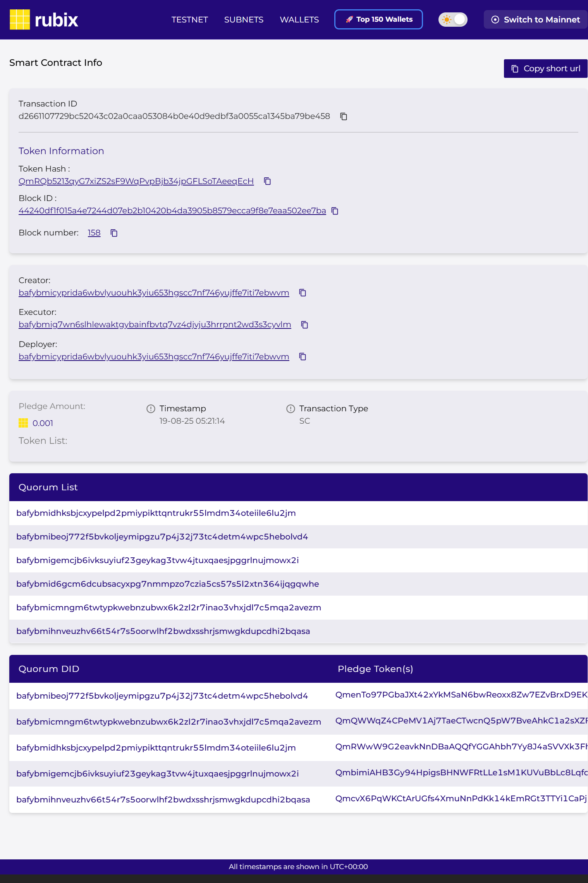The height and width of the screenshot is (883, 588).
Task: Open the WALLETS menu item
Action: click(x=299, y=20)
